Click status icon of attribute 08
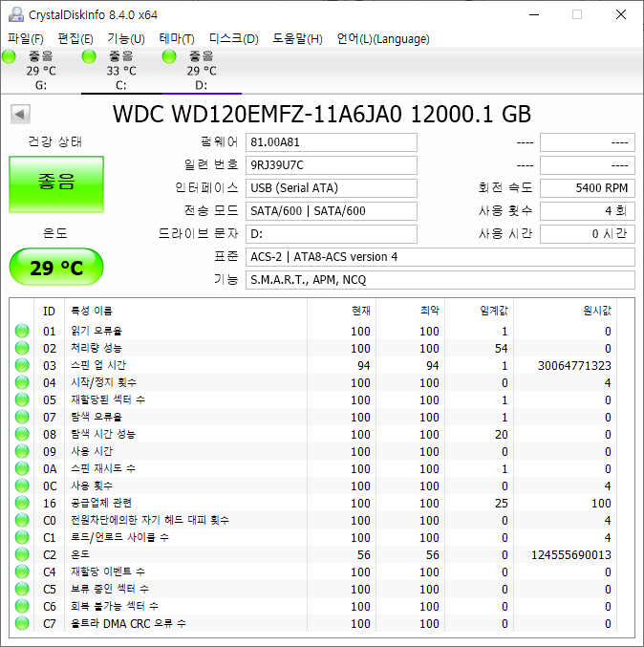 click(22, 434)
